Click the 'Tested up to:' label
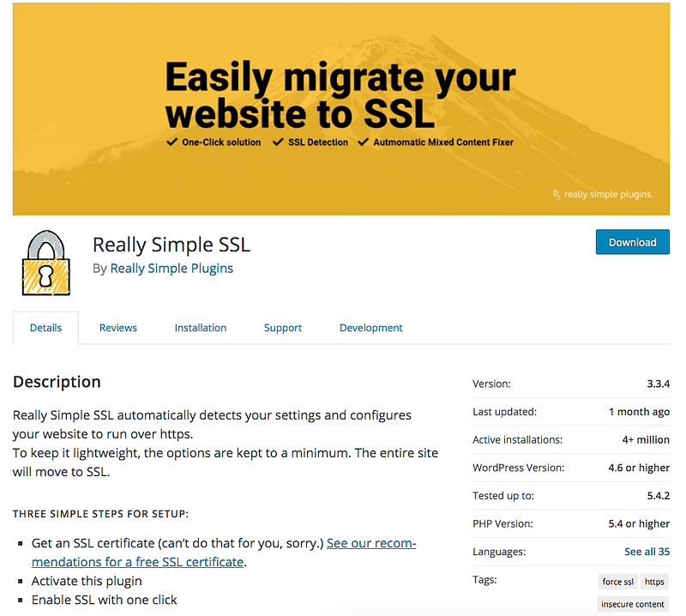The width and height of the screenshot is (686, 616). click(503, 496)
